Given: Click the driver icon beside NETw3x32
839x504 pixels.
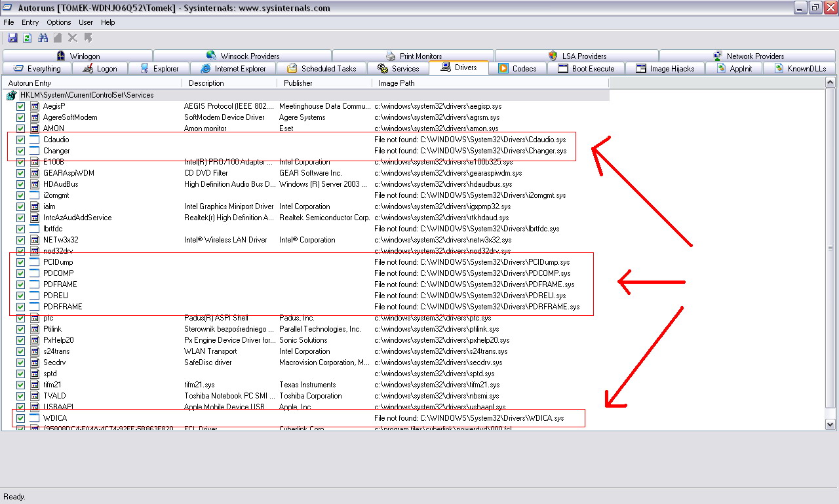Looking at the screenshot, I should coord(35,240).
